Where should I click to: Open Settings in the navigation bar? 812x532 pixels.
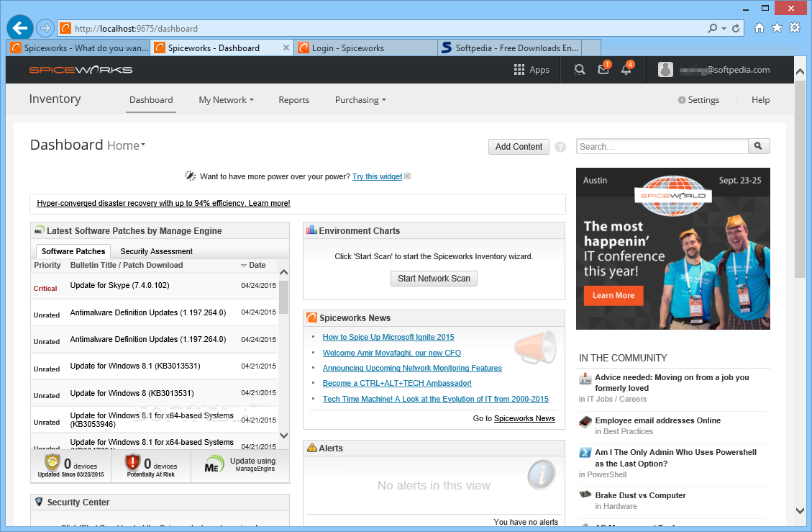[x=698, y=100]
